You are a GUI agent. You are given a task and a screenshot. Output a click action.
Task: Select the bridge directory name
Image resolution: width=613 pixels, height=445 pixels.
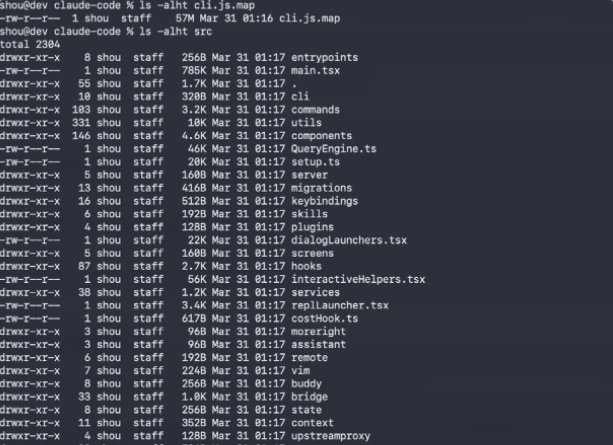[x=307, y=396]
